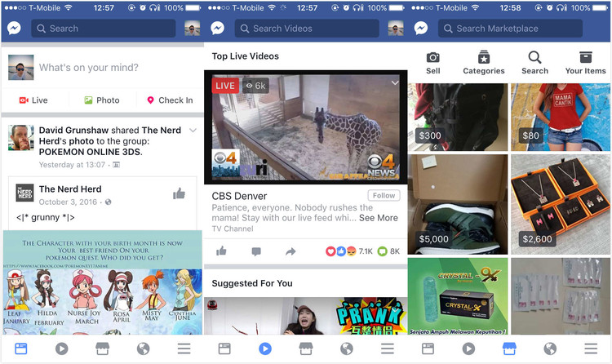Open the $5,000 sneakers listing
This screenshot has width=612, height=364.
[458, 204]
